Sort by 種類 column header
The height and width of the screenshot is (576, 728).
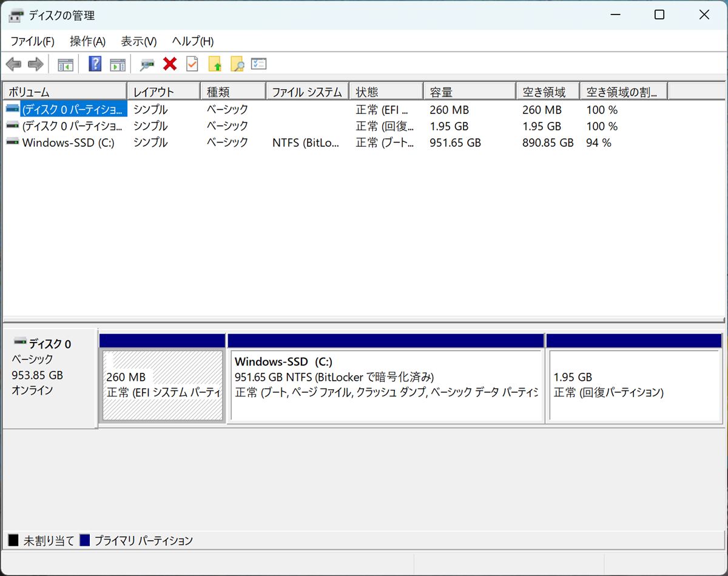click(x=234, y=92)
